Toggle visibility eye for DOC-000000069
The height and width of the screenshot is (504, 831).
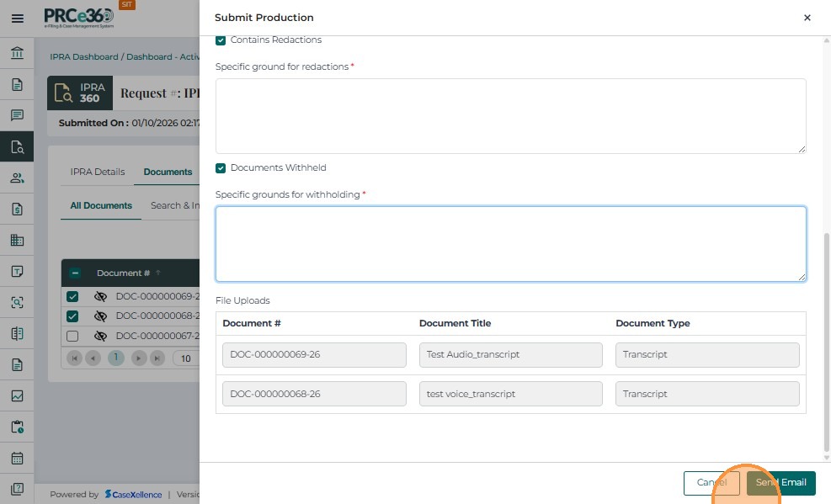(x=100, y=296)
